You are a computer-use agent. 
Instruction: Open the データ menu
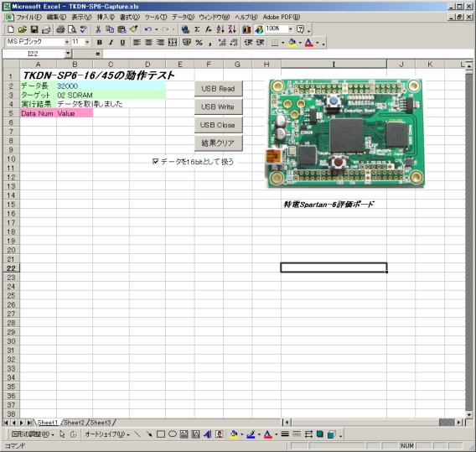click(183, 18)
